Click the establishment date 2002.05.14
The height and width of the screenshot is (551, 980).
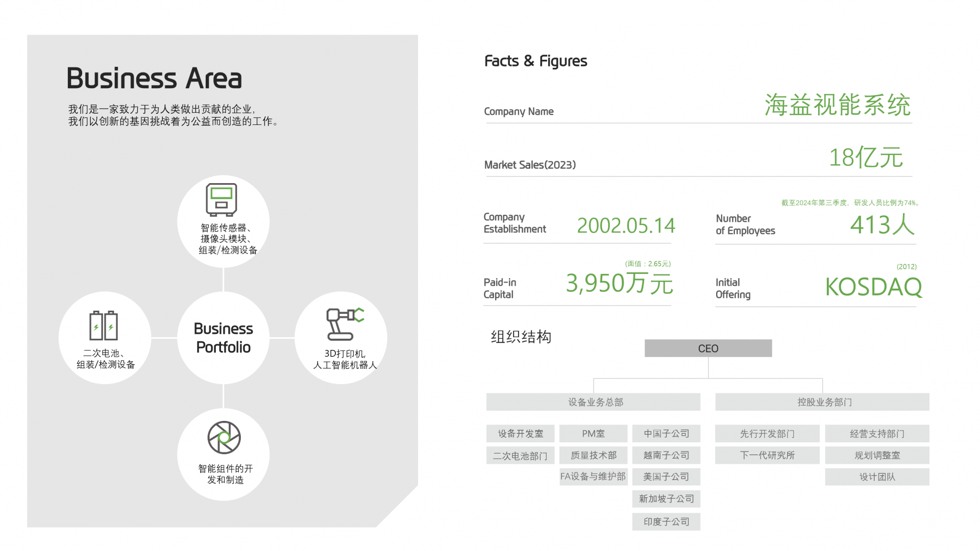(626, 226)
